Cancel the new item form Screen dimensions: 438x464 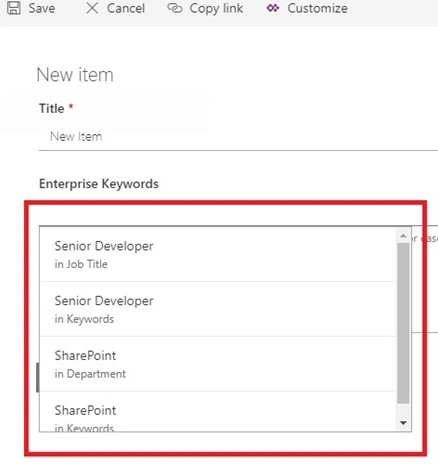115,8
